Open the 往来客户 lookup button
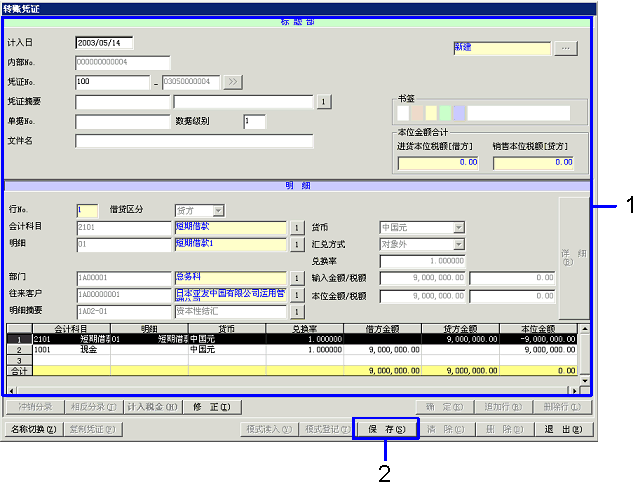Viewport: 637px width, 489px height. 296,295
